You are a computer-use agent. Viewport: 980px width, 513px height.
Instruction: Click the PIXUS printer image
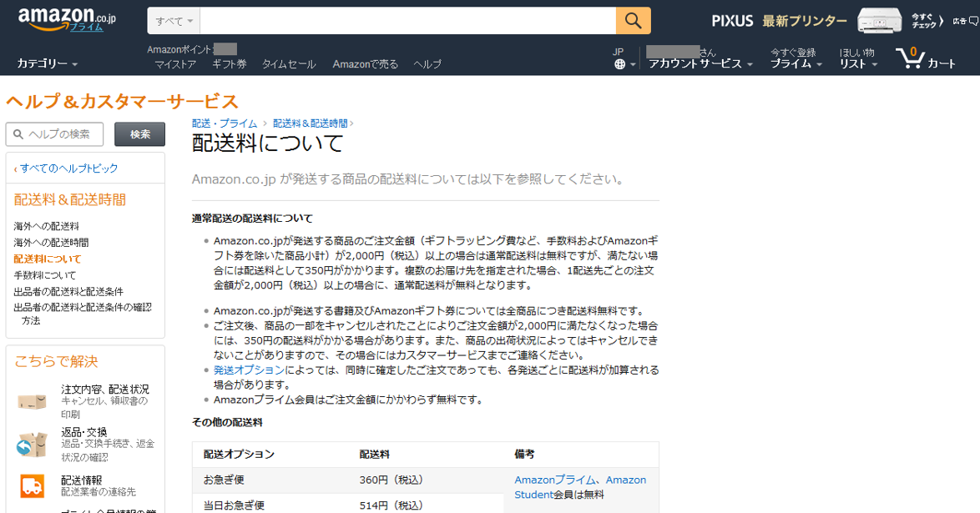tap(879, 21)
